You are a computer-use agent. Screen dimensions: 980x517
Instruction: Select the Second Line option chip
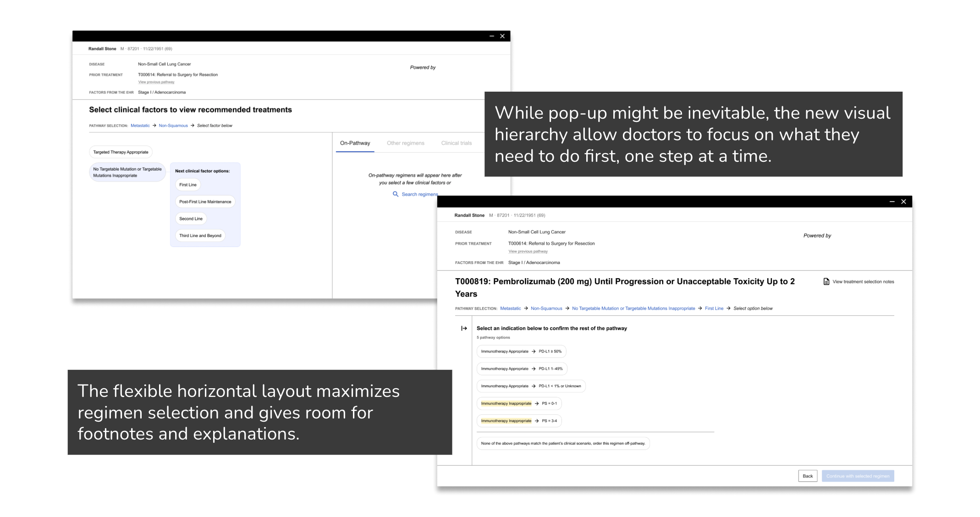click(191, 219)
